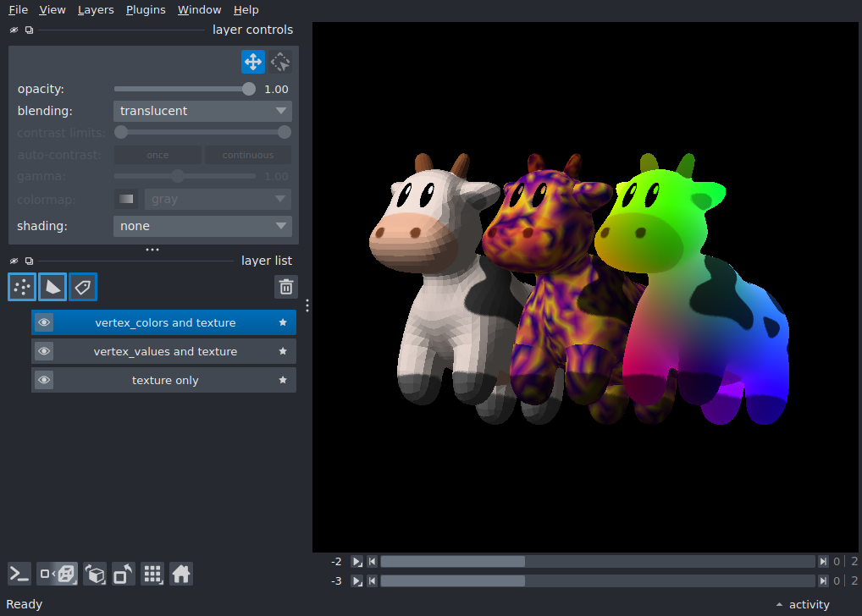The height and width of the screenshot is (616, 862).
Task: Open the console terminal icon
Action: 19,575
